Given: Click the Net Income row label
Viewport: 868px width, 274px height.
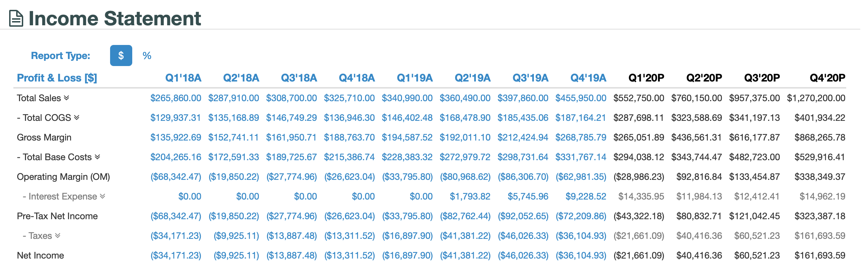Looking at the screenshot, I should (40, 255).
